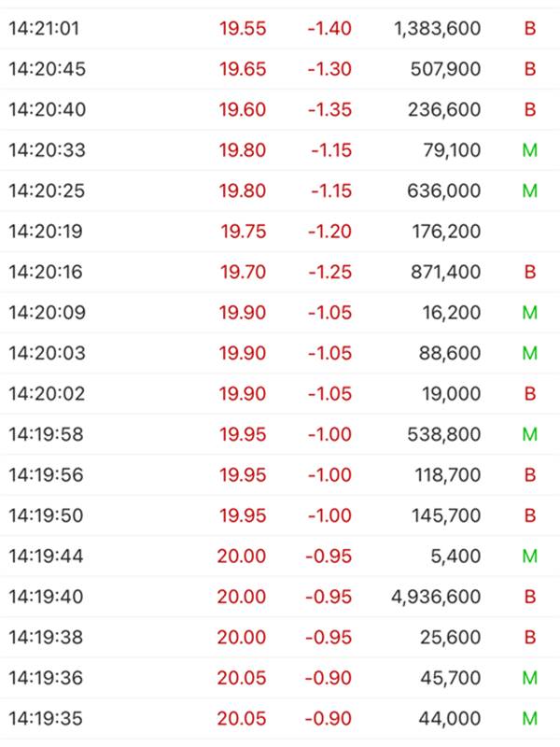The image size is (560, 747).
Task: Click the M marker at 14:20:33
Action: (530, 150)
